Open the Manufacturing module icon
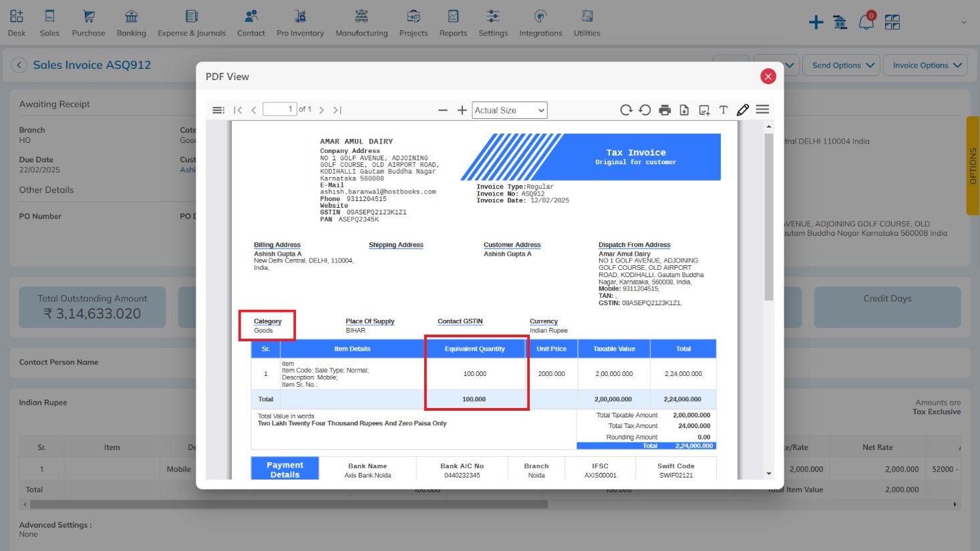 361,23
